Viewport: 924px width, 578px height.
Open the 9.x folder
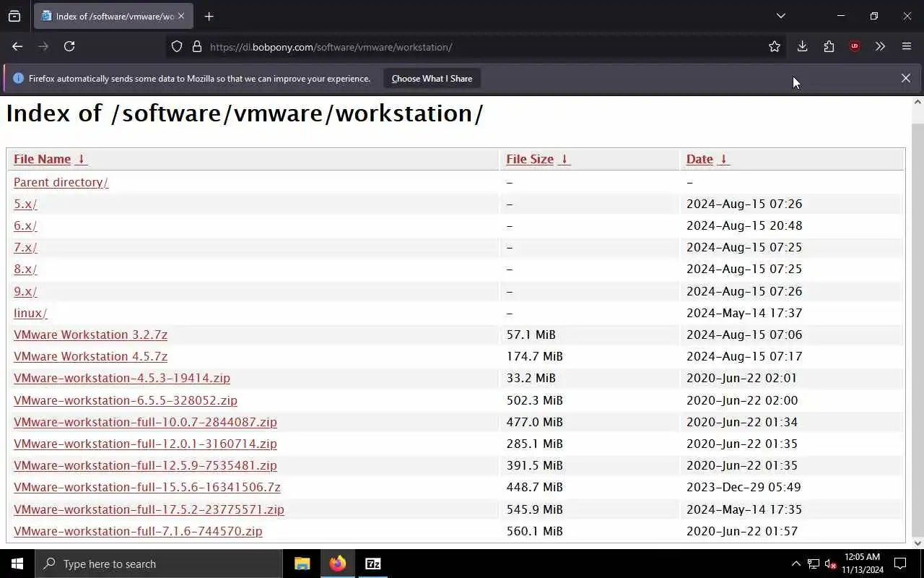pos(25,291)
